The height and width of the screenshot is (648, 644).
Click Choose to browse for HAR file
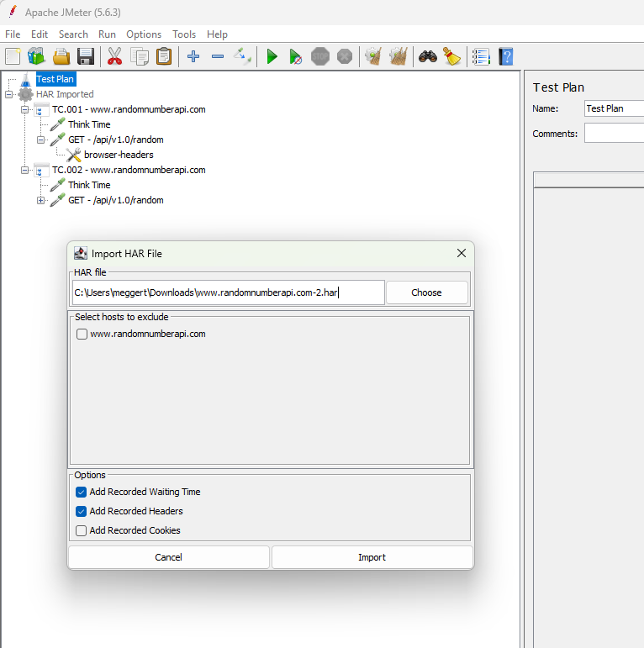(x=426, y=292)
